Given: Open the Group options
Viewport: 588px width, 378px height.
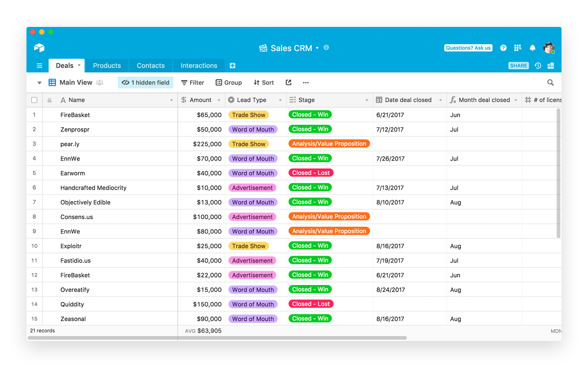Looking at the screenshot, I should 229,83.
